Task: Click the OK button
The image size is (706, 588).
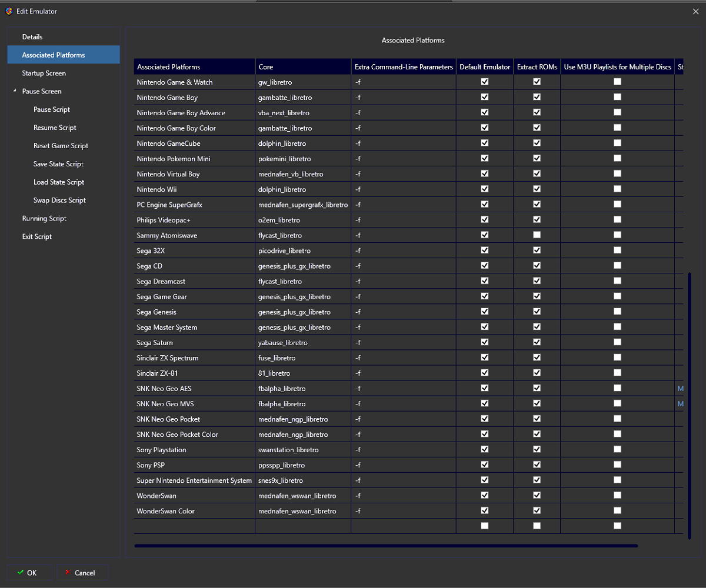Action: 29,573
